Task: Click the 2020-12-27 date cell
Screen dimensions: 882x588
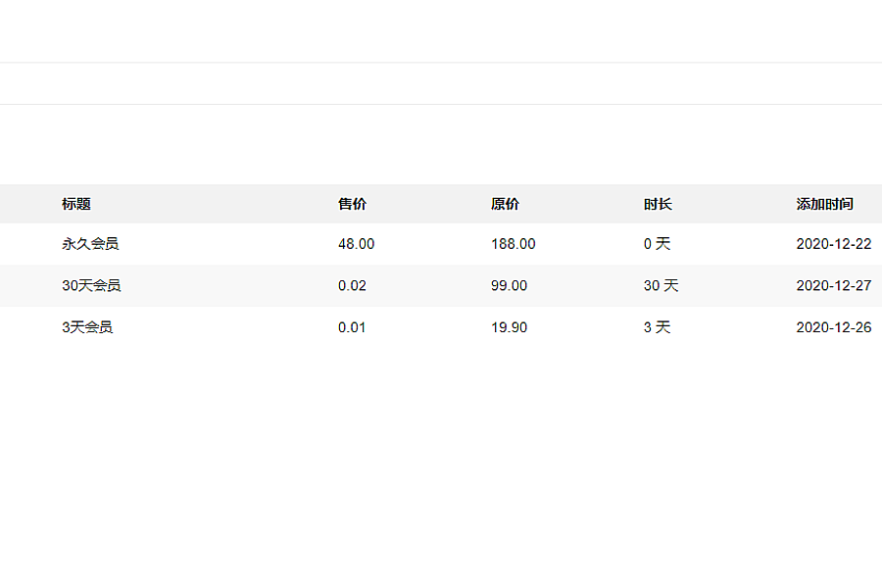Action: [834, 285]
